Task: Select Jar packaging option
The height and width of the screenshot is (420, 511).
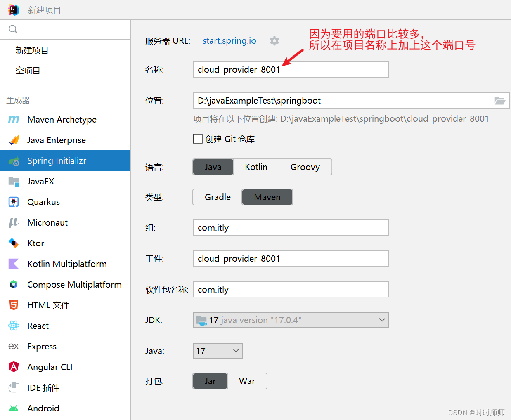Action: pos(210,381)
